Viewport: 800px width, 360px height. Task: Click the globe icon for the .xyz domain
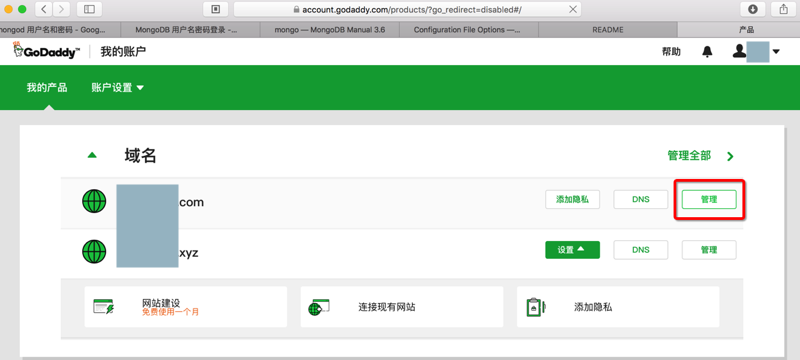click(x=94, y=251)
